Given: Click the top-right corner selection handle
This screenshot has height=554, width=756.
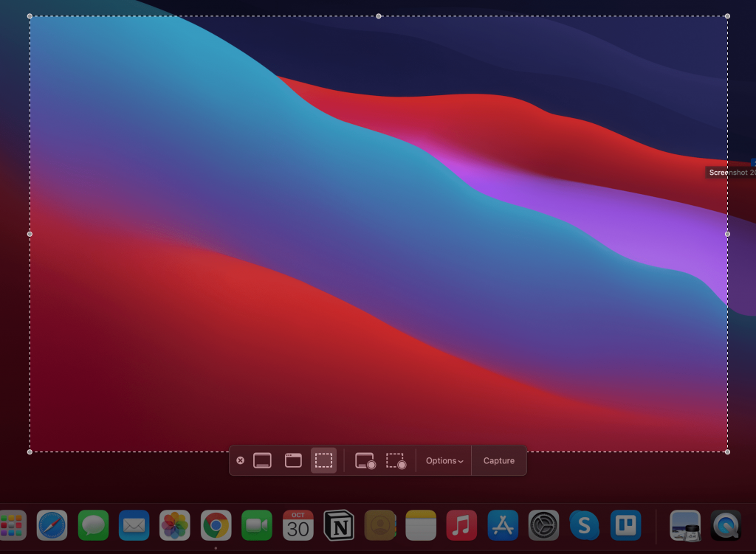Looking at the screenshot, I should tap(727, 16).
